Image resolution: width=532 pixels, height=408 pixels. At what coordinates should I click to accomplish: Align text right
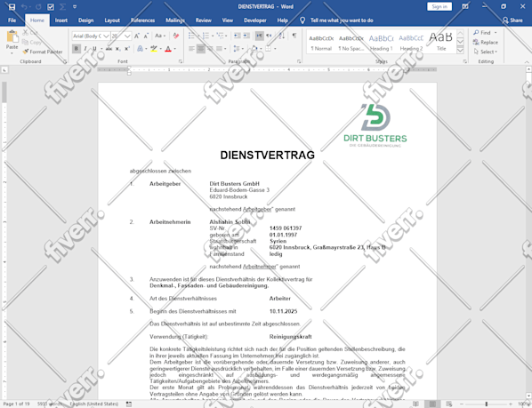pos(210,49)
